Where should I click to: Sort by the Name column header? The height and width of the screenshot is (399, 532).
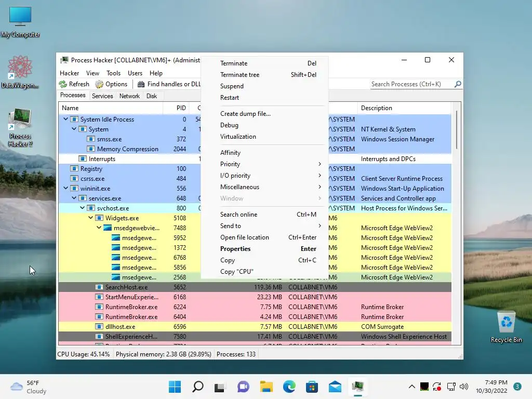tap(111, 108)
